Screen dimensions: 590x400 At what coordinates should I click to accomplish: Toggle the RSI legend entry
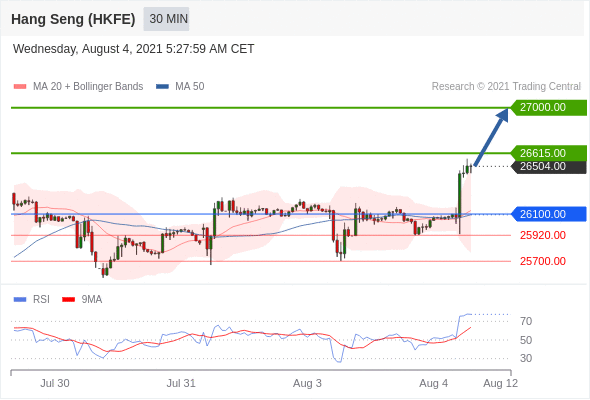pyautogui.click(x=41, y=300)
